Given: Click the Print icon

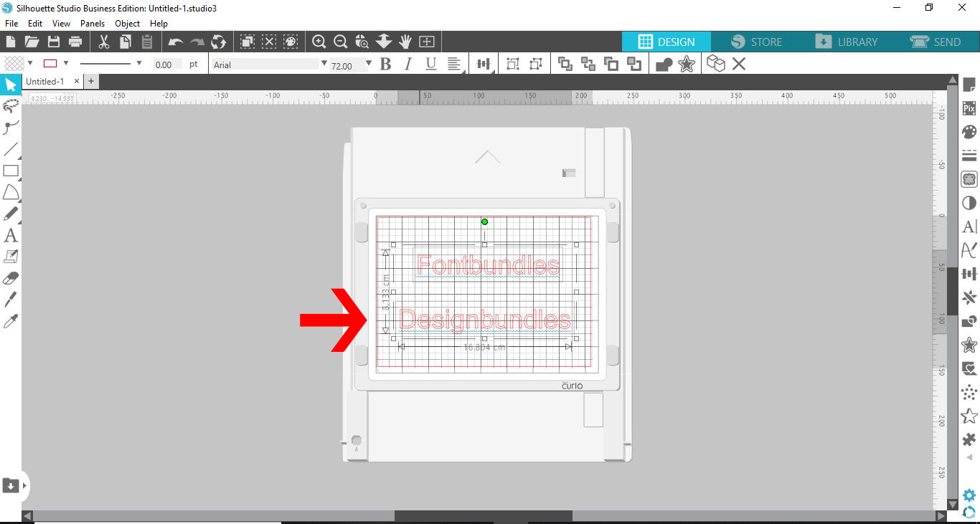Looking at the screenshot, I should [75, 42].
